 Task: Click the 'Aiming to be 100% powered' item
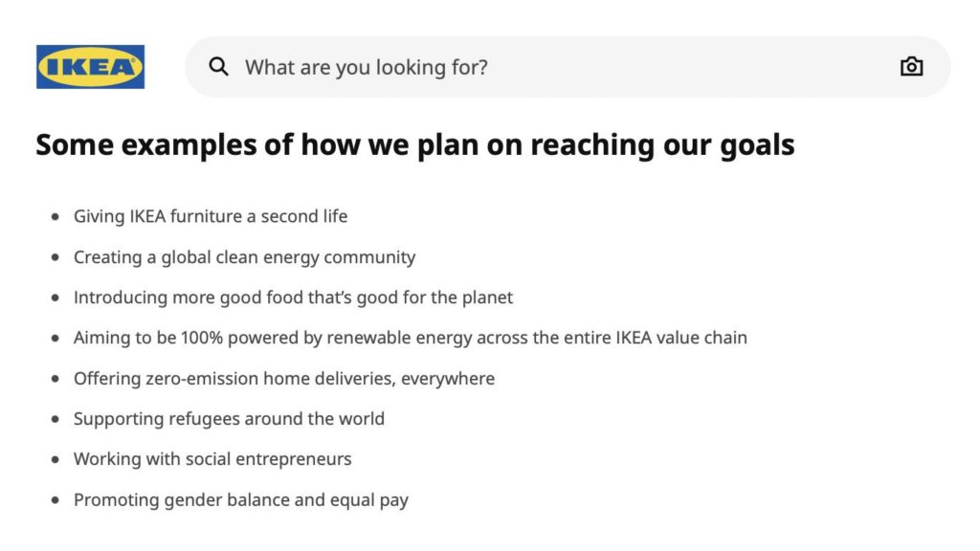tap(410, 338)
